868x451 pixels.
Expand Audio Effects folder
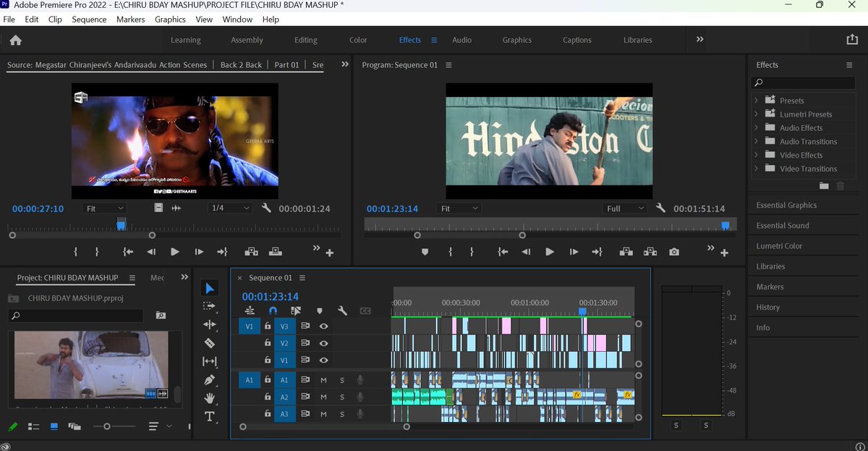pos(757,128)
